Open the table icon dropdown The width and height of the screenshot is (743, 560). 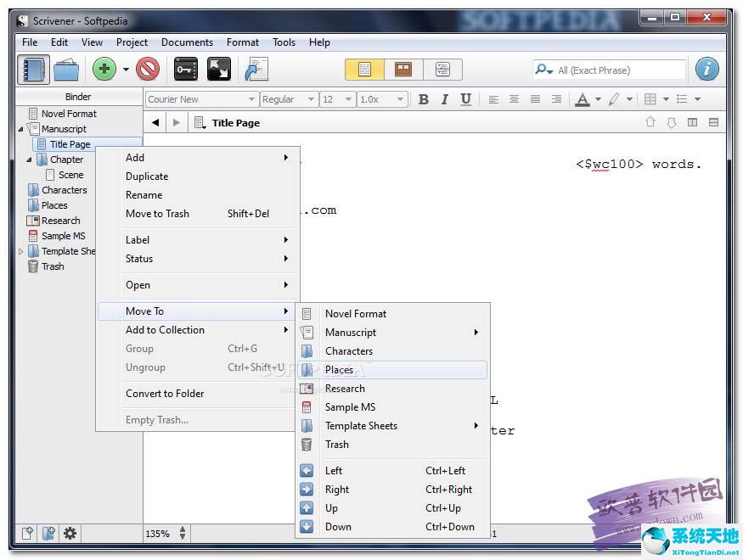pos(666,99)
